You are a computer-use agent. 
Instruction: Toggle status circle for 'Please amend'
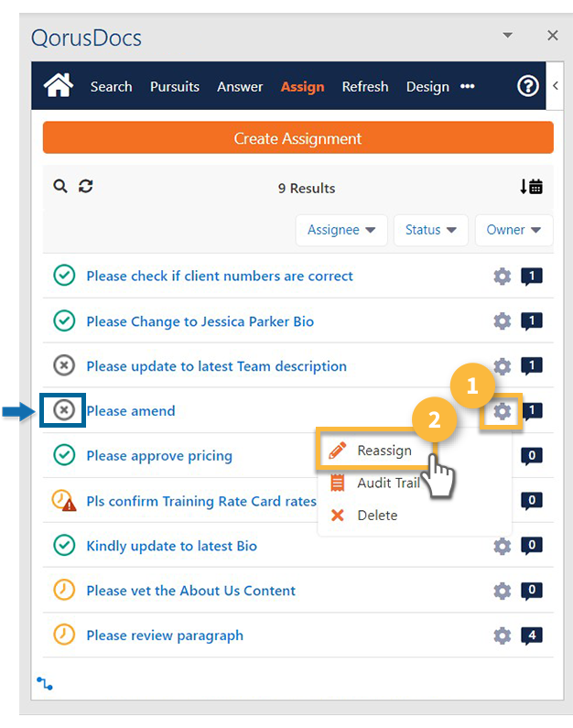tap(63, 411)
